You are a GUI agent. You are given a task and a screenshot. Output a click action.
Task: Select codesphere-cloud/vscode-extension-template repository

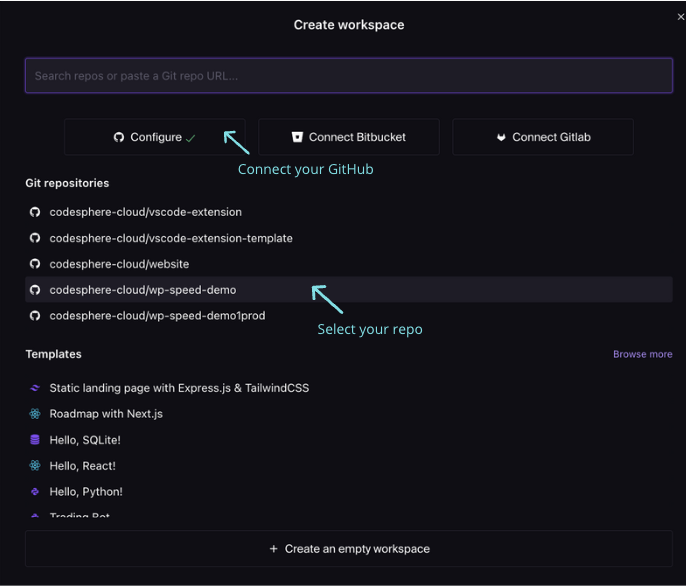coord(349,238)
